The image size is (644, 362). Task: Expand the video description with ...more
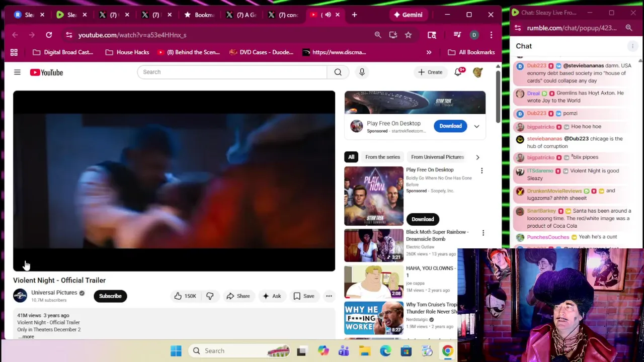coord(26,336)
